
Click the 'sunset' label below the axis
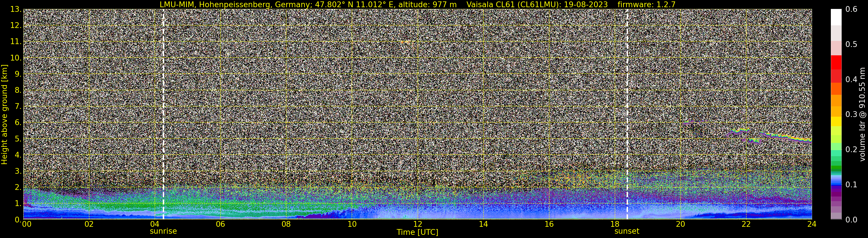(627, 231)
